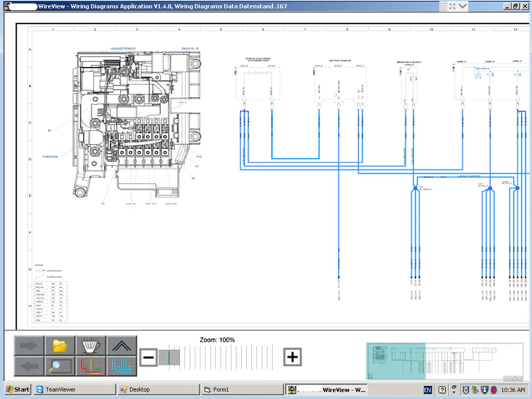Switch to Form1 taskbar item
The width and height of the screenshot is (532, 399).
point(242,390)
